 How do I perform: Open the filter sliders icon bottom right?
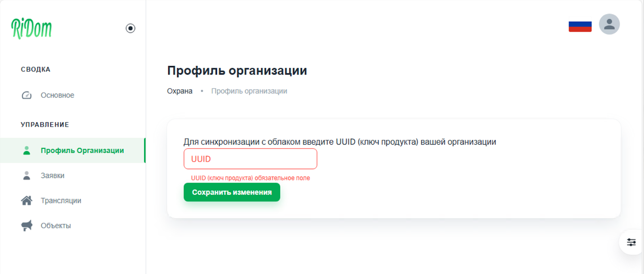point(631,242)
